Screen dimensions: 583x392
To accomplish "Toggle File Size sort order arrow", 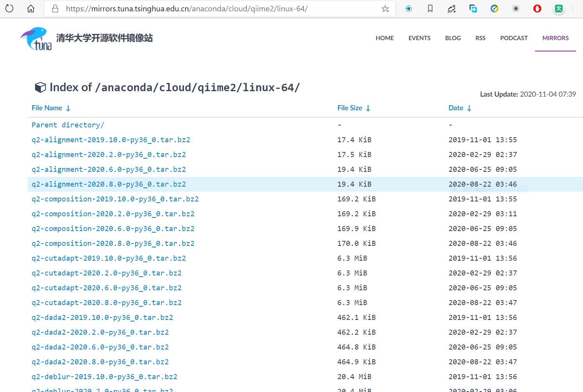I will click(x=369, y=108).
